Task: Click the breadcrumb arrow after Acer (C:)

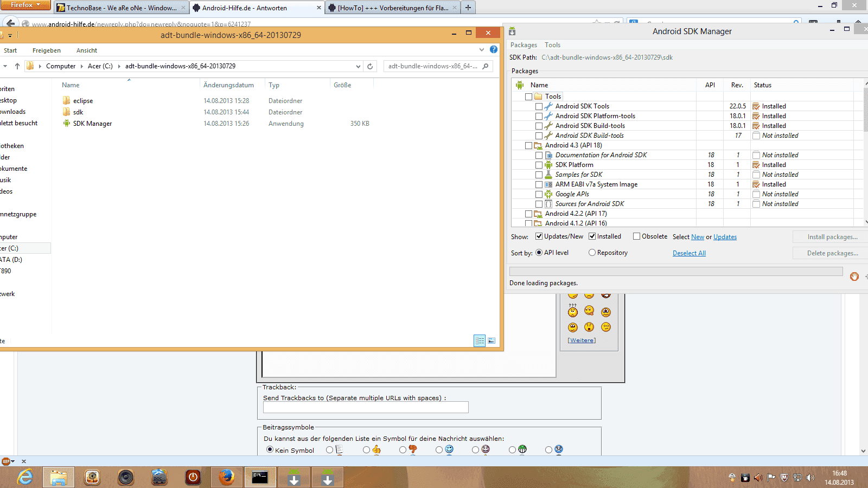Action: pos(119,66)
